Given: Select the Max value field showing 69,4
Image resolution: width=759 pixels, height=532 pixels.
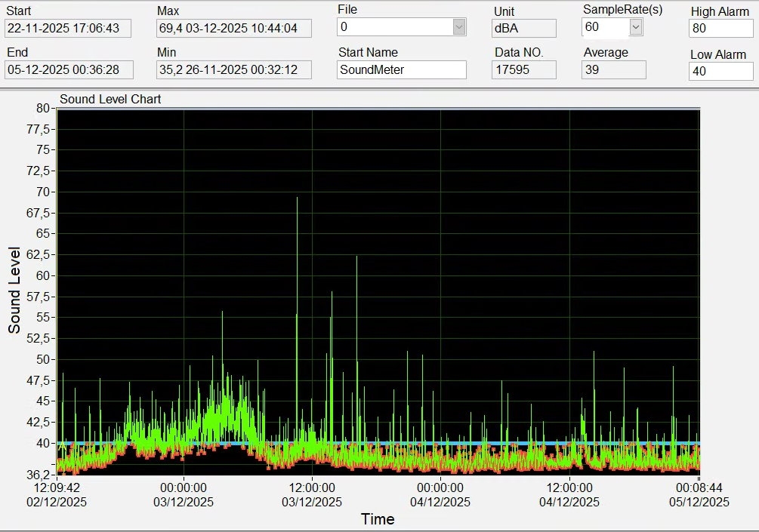Looking at the screenshot, I should pos(233,28).
